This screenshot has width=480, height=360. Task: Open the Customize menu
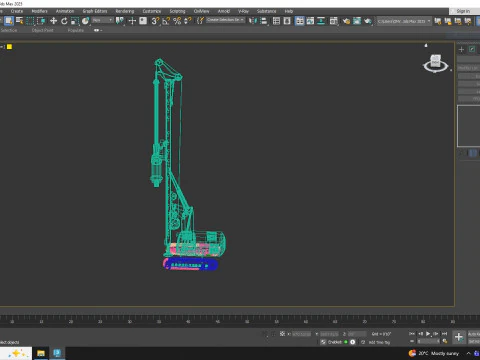coord(152,11)
